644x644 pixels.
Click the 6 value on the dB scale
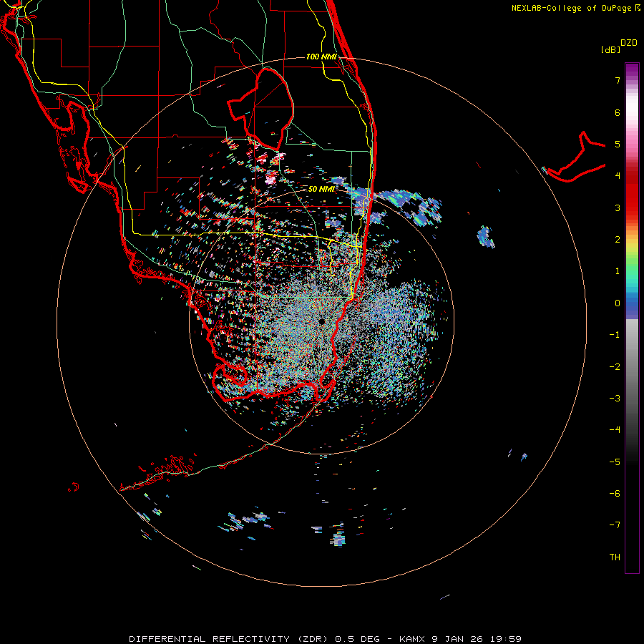click(618, 112)
